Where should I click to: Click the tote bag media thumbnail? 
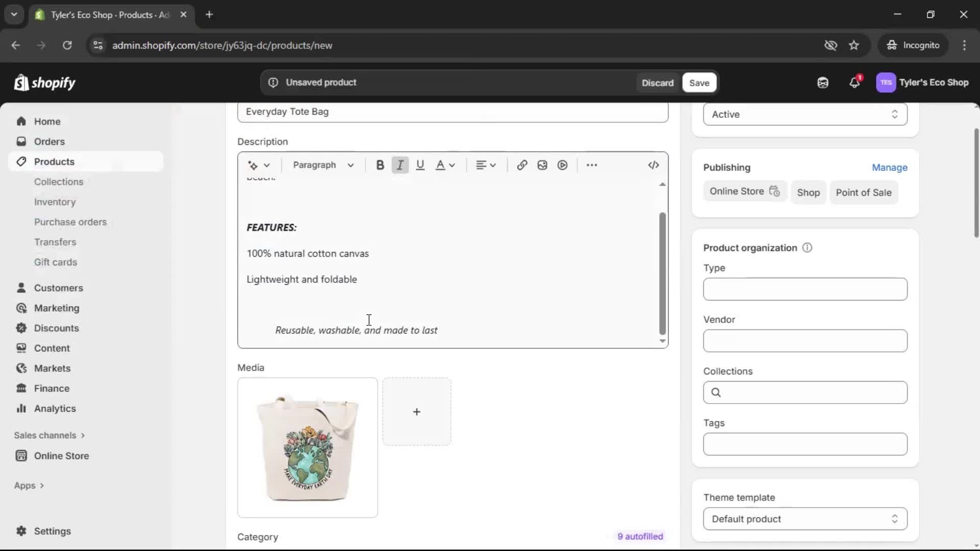click(x=307, y=447)
